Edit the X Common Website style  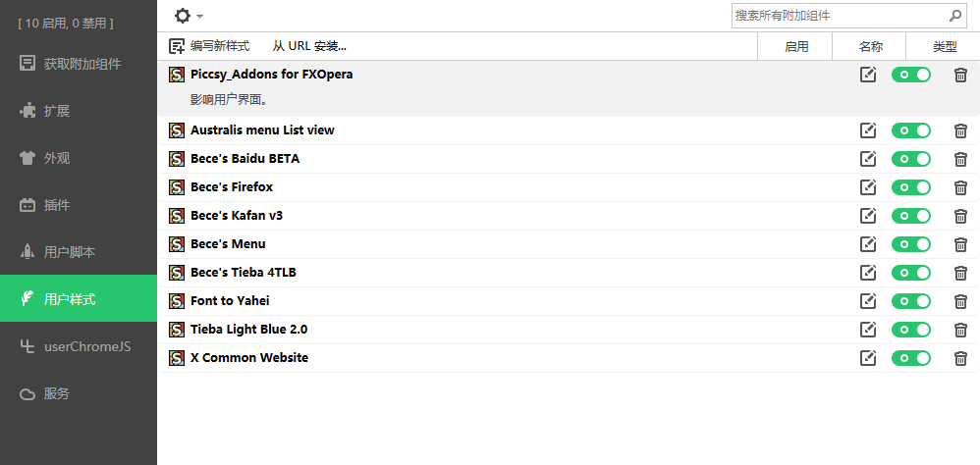pyautogui.click(x=868, y=358)
